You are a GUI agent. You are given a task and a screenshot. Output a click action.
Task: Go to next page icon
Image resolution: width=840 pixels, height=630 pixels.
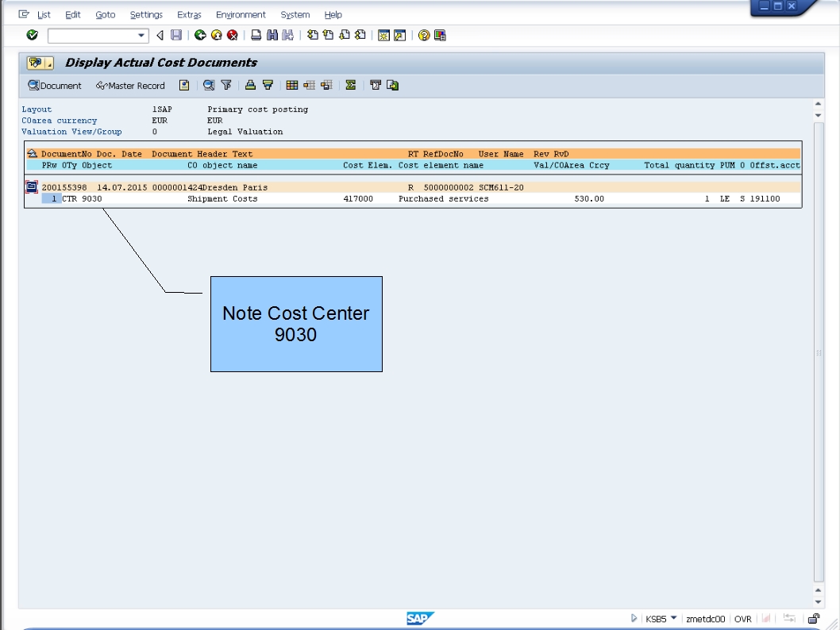[x=345, y=36]
